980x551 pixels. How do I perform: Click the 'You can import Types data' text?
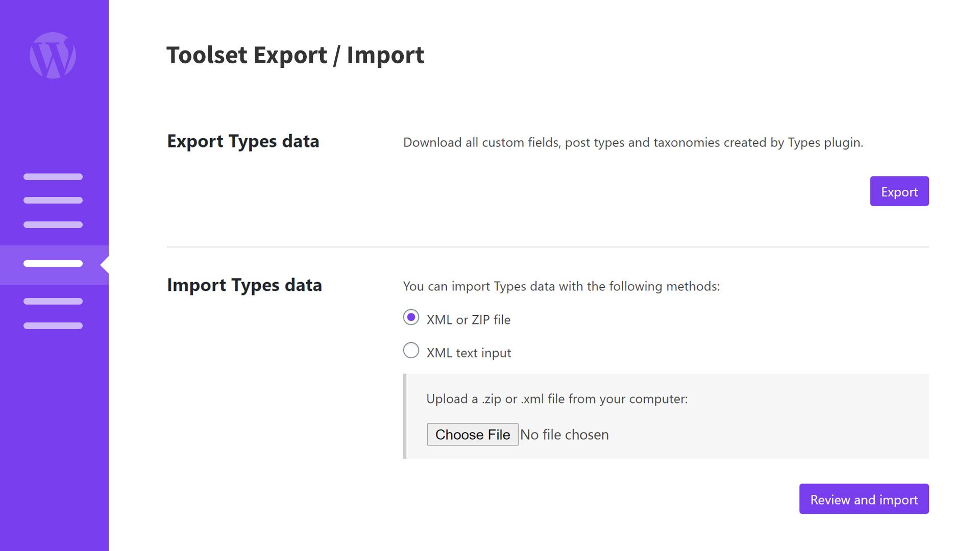(x=561, y=286)
